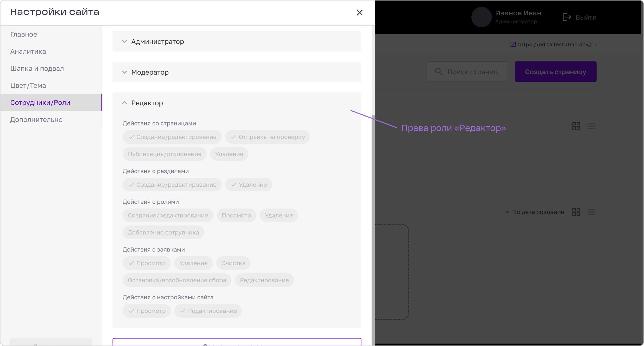
Task: Switch upper section to grid view icon
Action: click(576, 126)
